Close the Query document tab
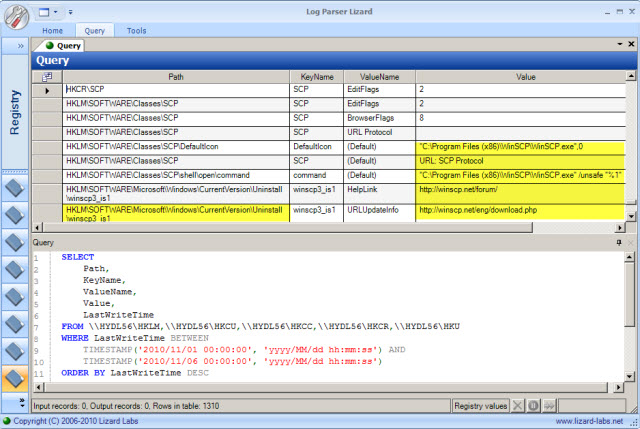 click(631, 44)
